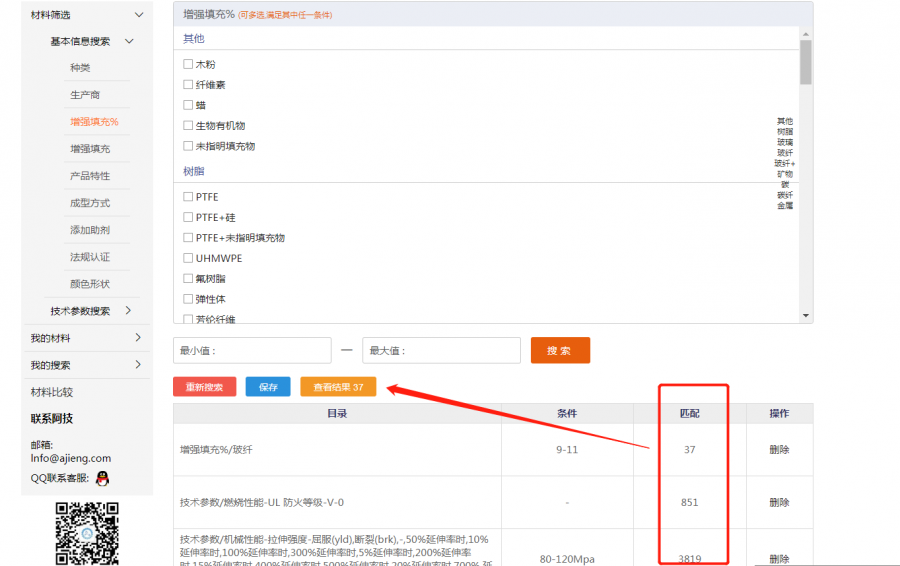Screen dimensions: 900x566
Task: Check the 纤维素 checkbox
Action: [188, 84]
